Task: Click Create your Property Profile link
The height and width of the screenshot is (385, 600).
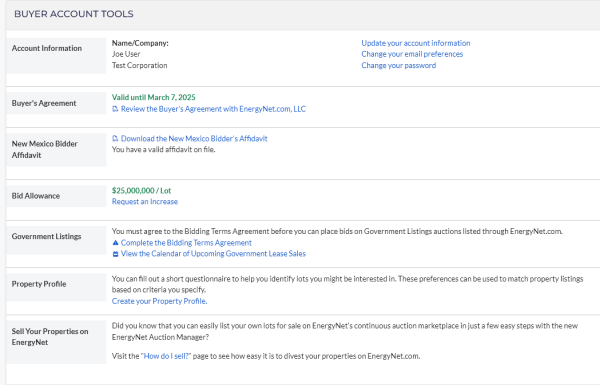Action: pos(159,301)
